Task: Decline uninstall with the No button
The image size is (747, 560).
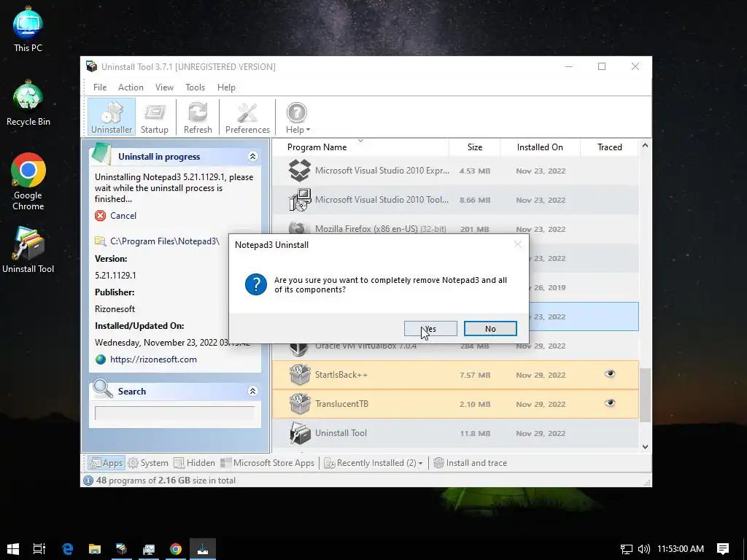Action: pos(490,329)
